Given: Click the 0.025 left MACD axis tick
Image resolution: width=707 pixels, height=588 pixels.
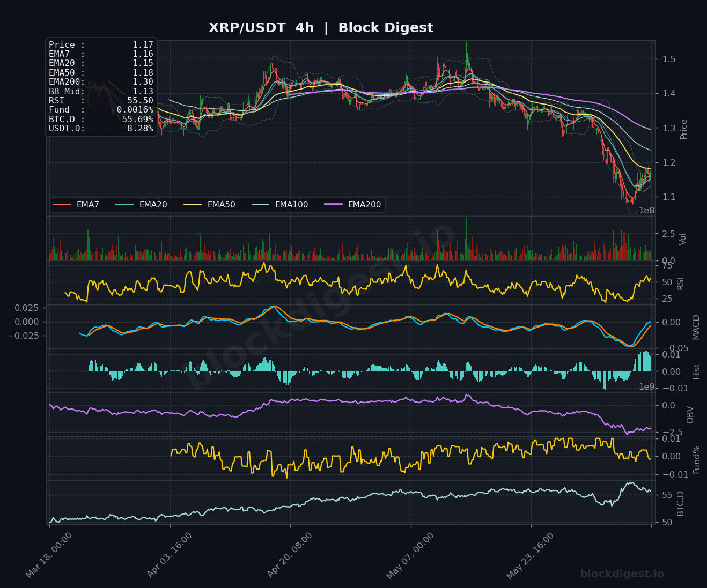Looking at the screenshot, I should [x=27, y=308].
